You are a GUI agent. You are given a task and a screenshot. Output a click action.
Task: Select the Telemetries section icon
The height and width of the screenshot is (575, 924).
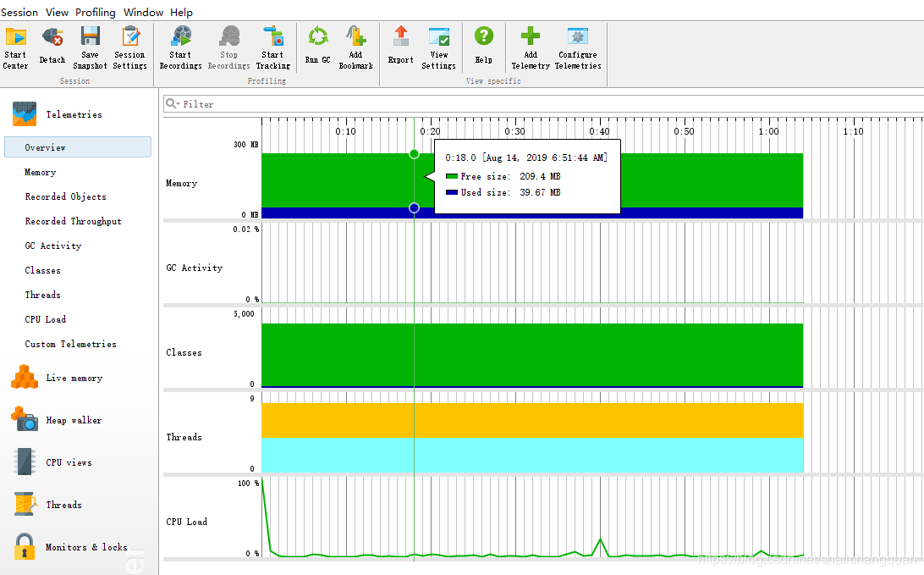[25, 113]
